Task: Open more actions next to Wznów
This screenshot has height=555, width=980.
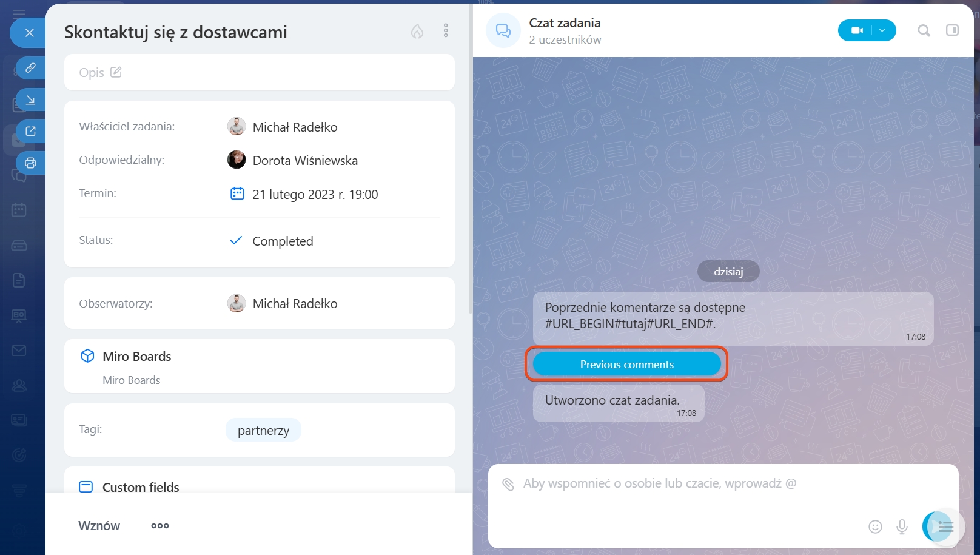Action: click(160, 526)
